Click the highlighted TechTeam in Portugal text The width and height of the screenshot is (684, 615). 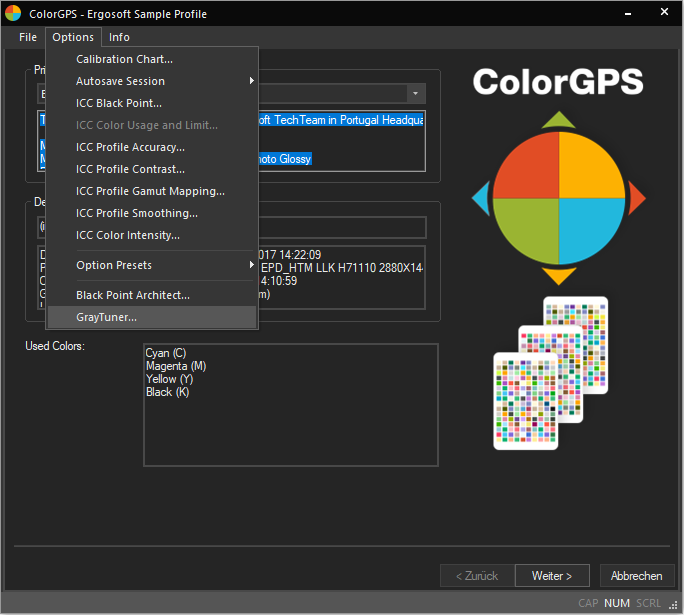pos(341,120)
